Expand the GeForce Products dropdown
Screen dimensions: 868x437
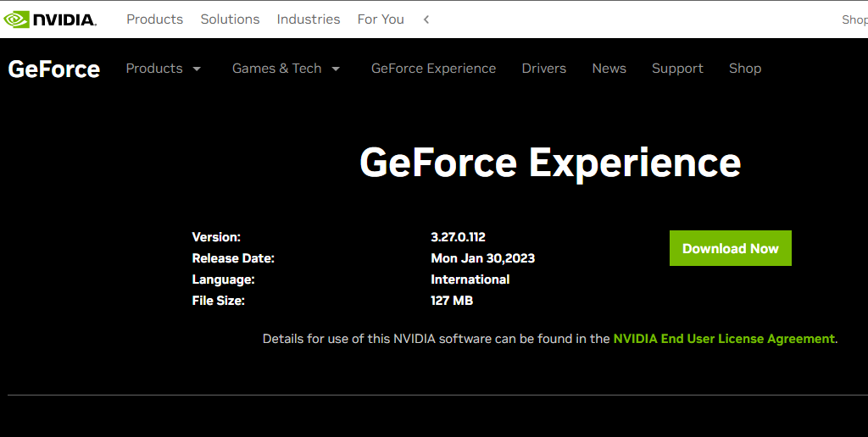[164, 69]
